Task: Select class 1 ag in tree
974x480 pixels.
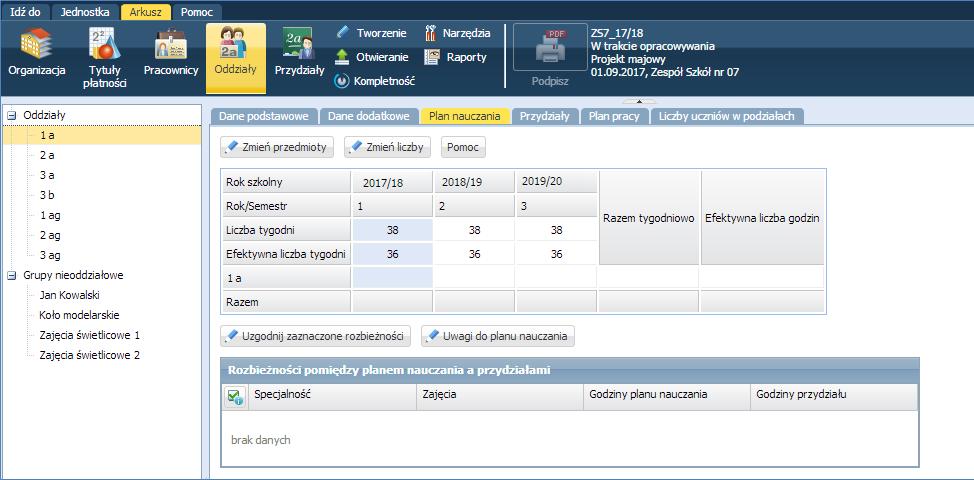Action: click(50, 215)
